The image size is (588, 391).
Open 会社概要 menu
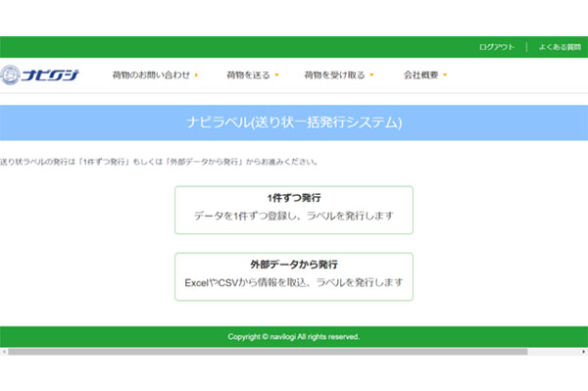[420, 75]
